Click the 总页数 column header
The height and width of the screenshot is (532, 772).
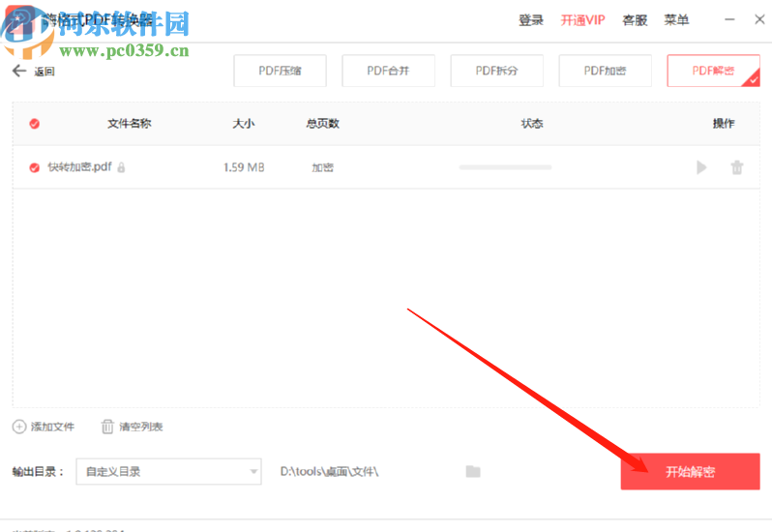(x=322, y=124)
